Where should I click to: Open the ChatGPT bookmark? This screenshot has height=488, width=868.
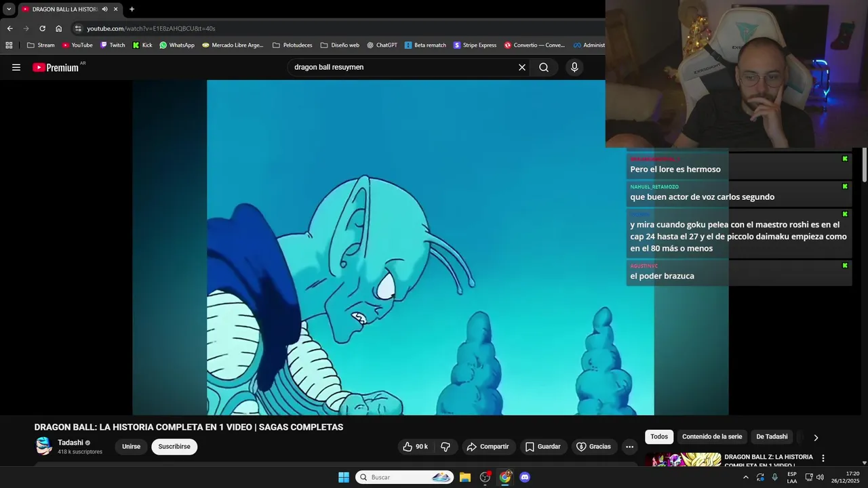382,45
